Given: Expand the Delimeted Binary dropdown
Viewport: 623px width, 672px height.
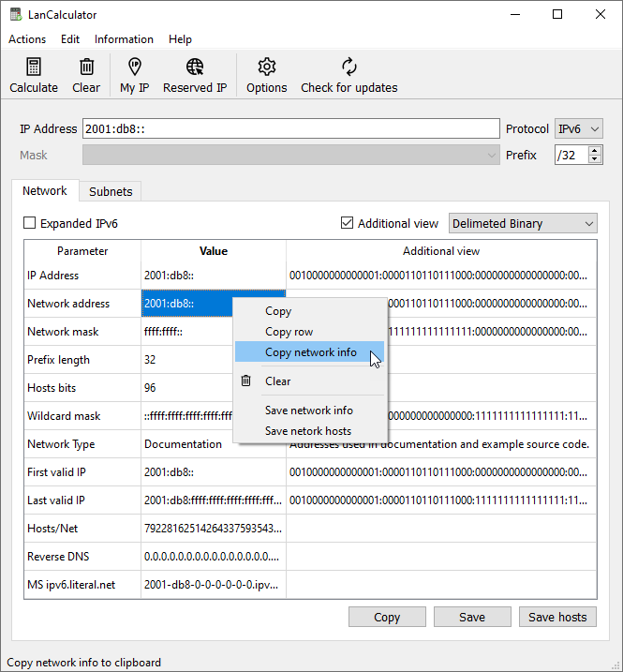Looking at the screenshot, I should pos(523,223).
